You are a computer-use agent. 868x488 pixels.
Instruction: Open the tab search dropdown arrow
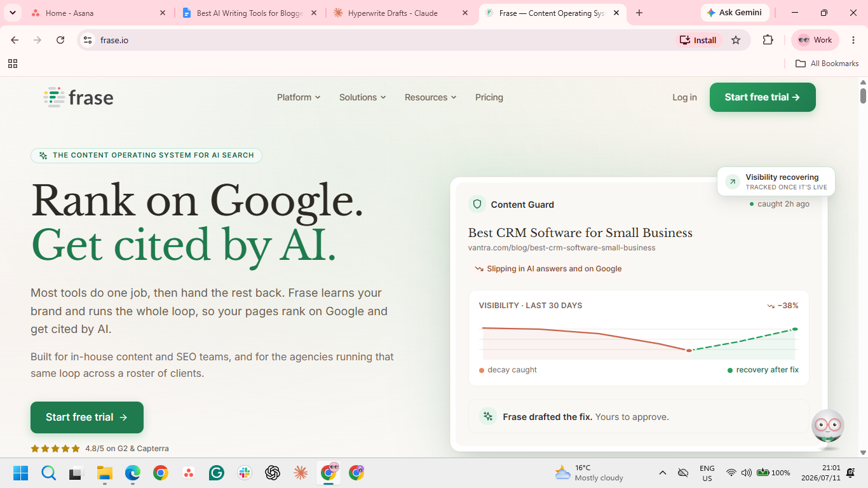click(12, 13)
